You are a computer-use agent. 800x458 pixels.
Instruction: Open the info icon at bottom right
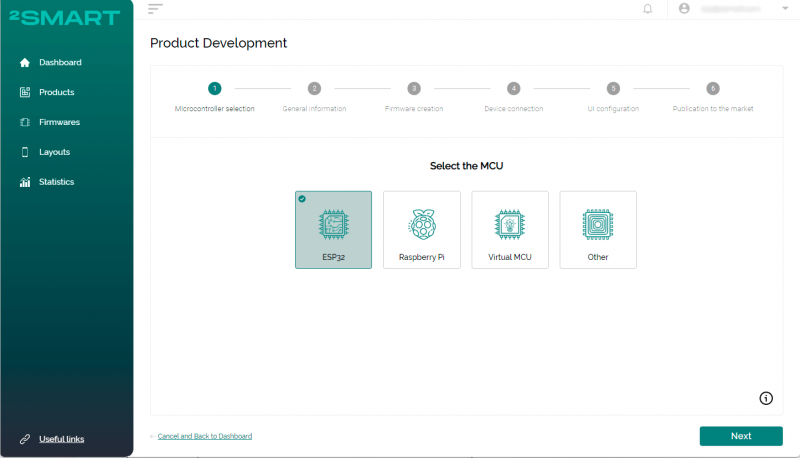pos(766,398)
